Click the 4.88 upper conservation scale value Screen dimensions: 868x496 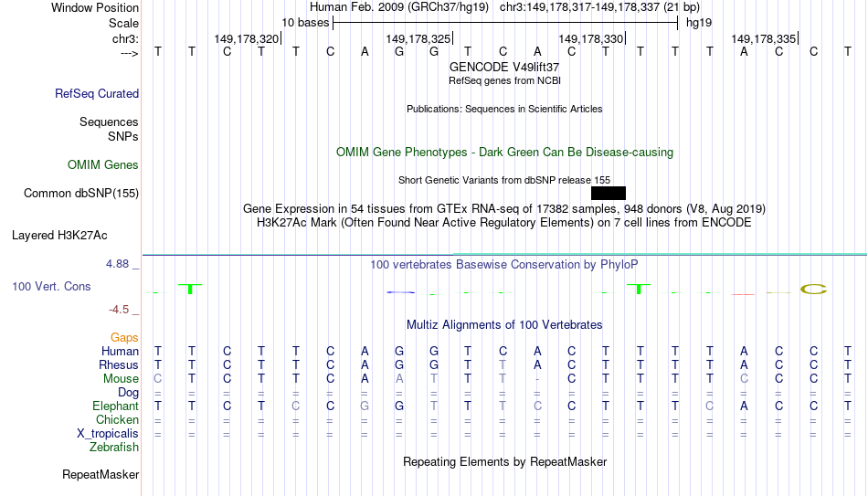point(118,264)
